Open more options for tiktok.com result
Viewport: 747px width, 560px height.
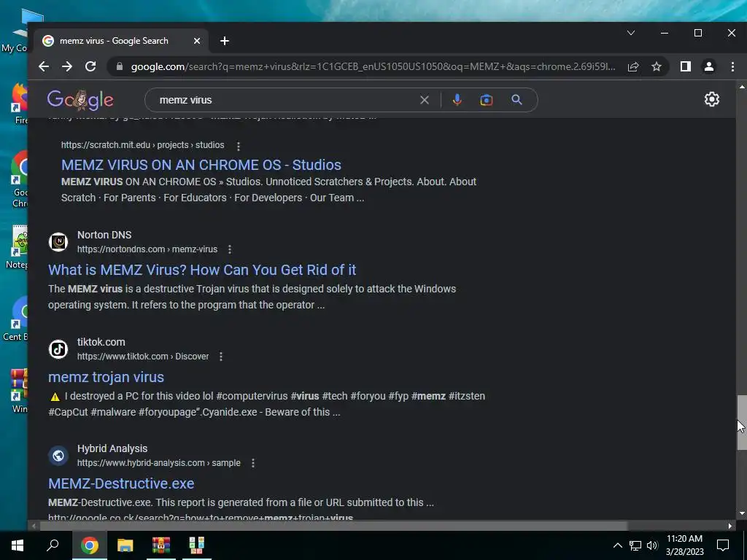221,357
